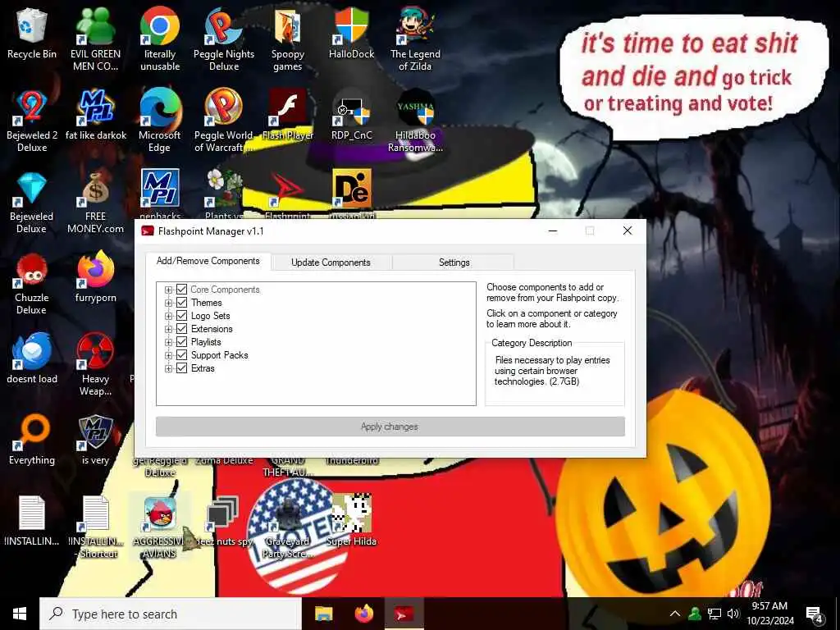Open the taskbar clock and date

769,614
